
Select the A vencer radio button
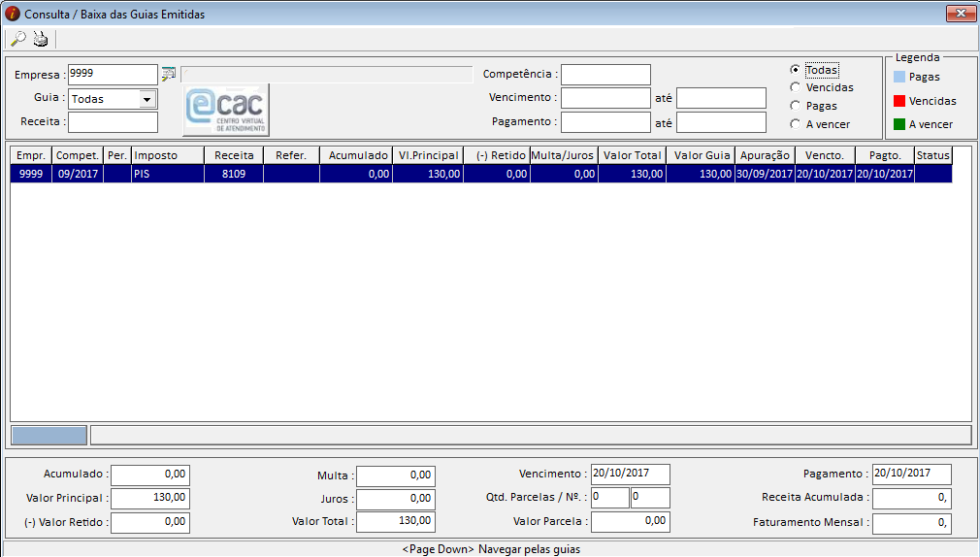[795, 124]
